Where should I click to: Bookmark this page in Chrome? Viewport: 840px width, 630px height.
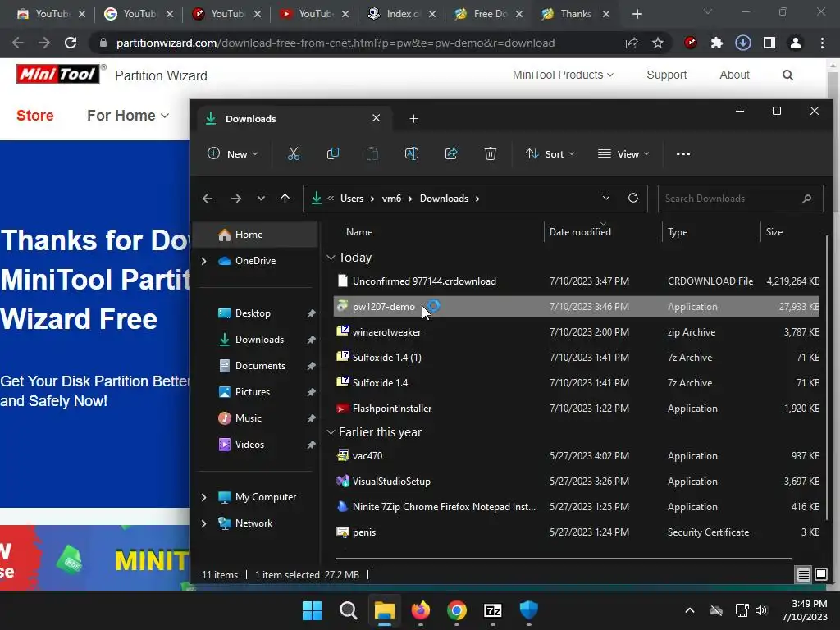coord(658,43)
